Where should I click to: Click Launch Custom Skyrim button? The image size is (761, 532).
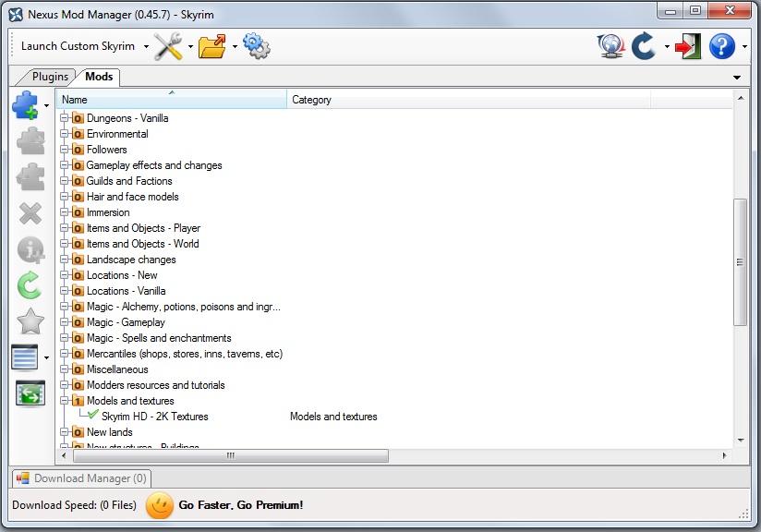pos(78,46)
